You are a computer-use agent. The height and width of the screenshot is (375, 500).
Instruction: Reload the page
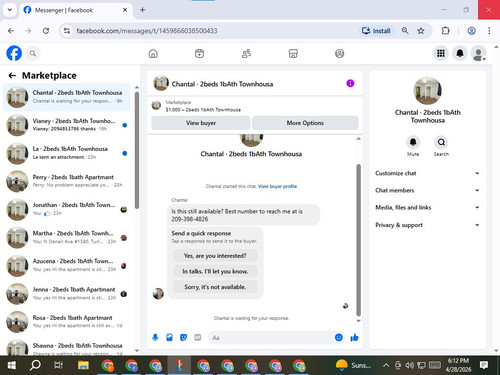[46, 31]
